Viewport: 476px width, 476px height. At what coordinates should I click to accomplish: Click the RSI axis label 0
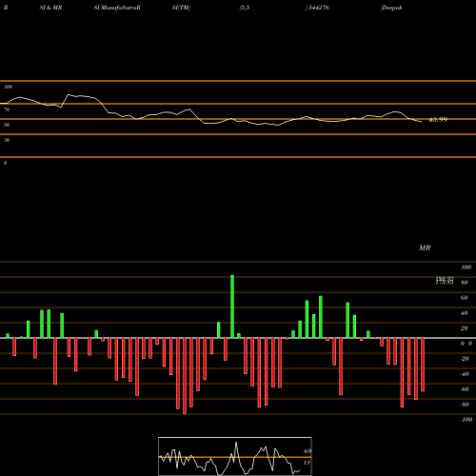point(5,163)
